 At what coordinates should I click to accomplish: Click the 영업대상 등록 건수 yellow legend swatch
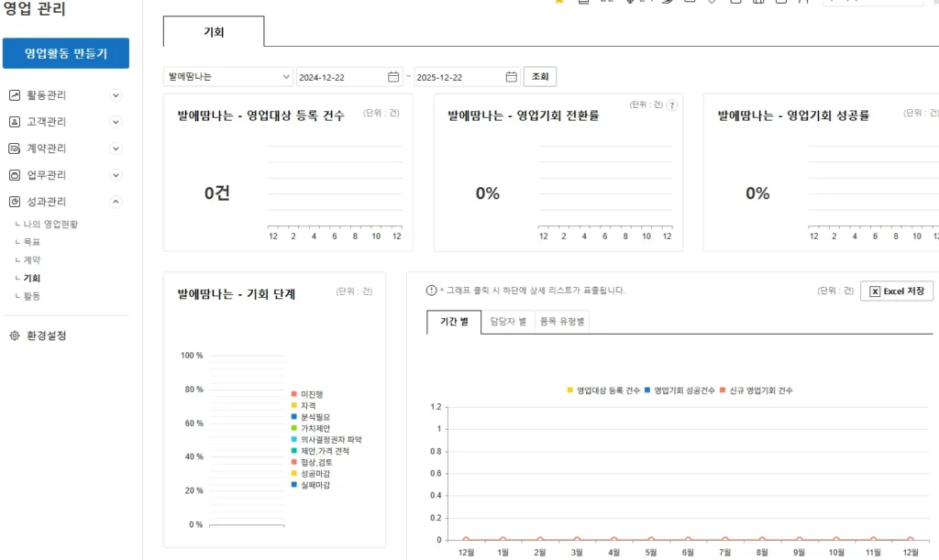570,390
